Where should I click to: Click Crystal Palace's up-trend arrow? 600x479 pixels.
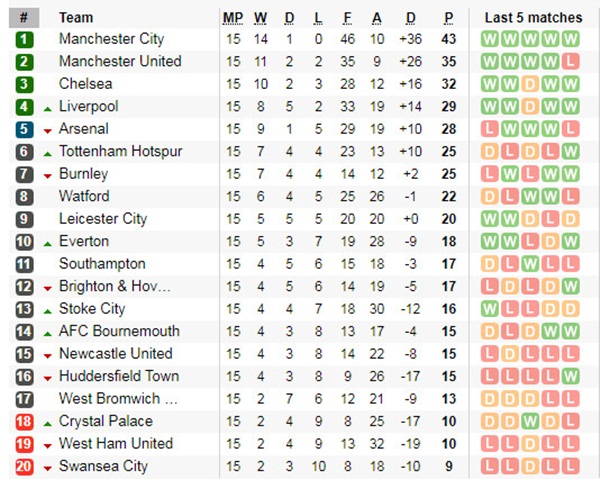pyautogui.click(x=48, y=422)
